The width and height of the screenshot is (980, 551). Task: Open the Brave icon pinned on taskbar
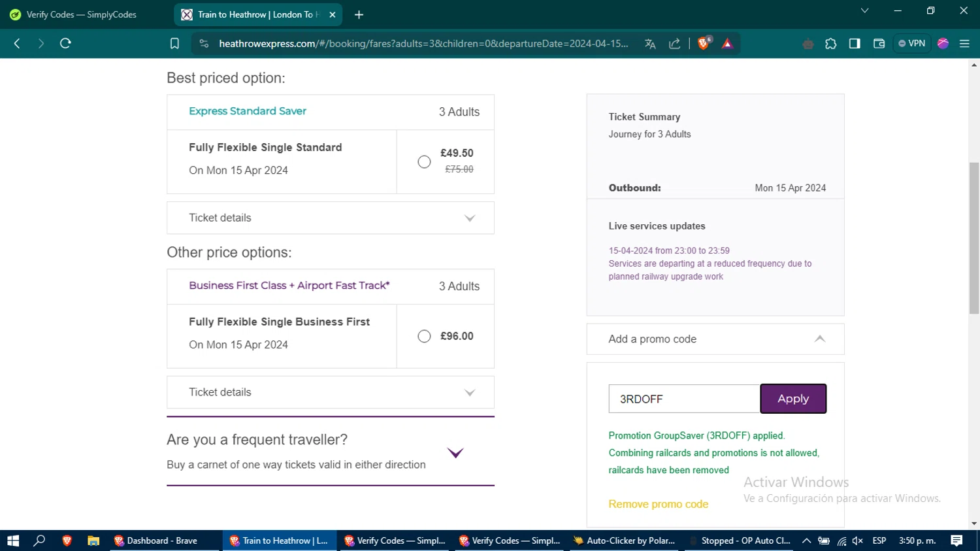point(67,541)
